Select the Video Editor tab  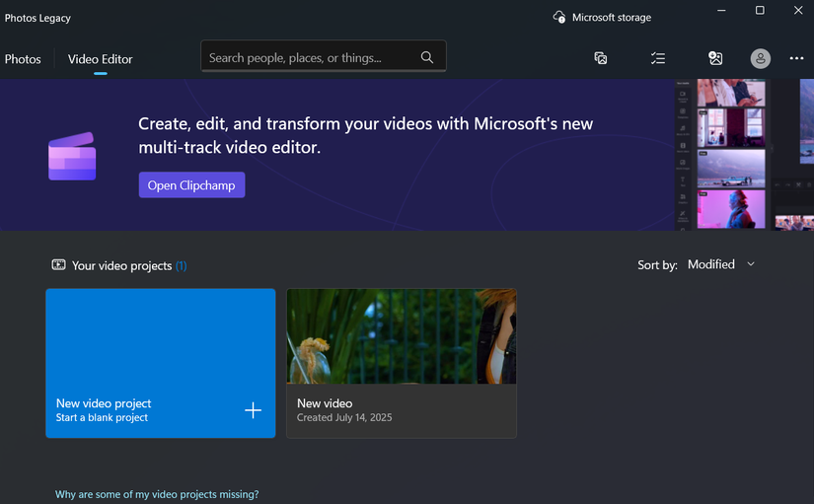click(100, 59)
